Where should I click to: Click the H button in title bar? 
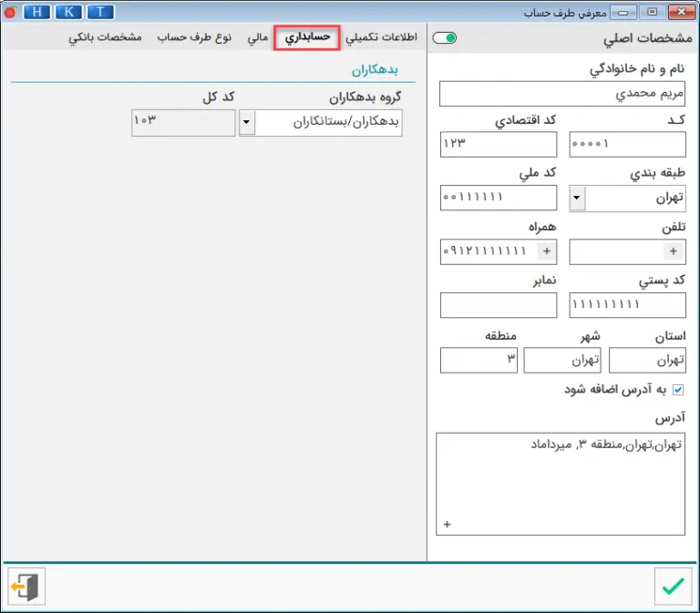[37, 12]
